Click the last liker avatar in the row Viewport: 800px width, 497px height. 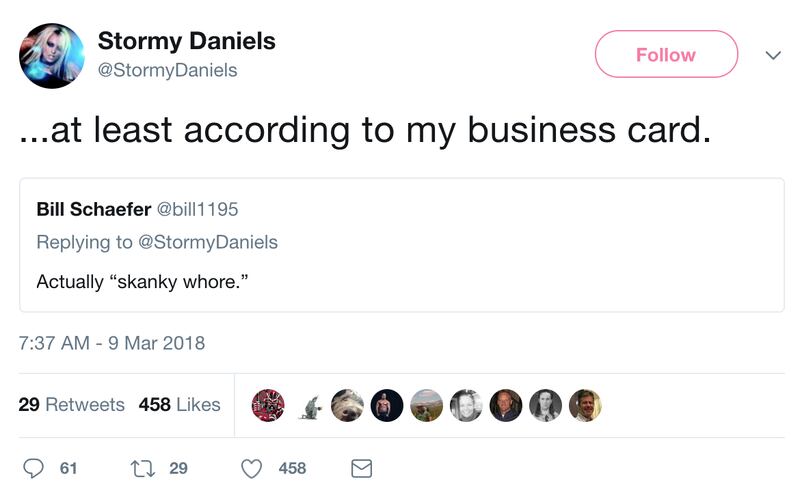pyautogui.click(x=585, y=405)
